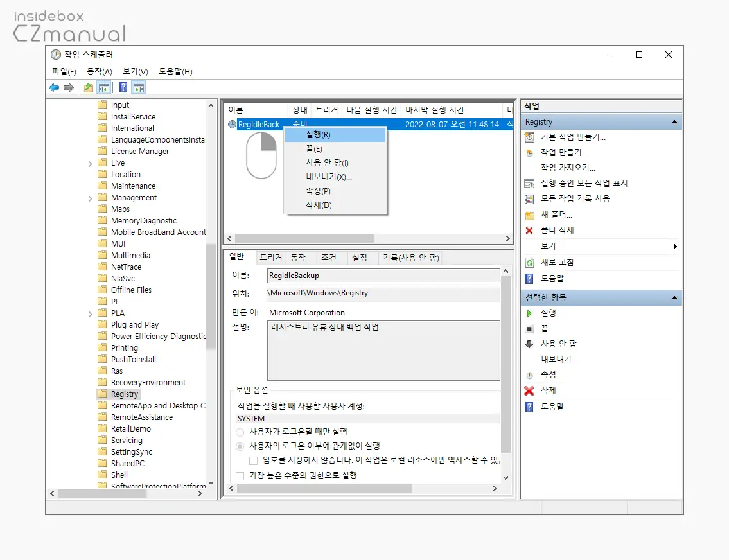
Task: Click the 작업 만들기 icon
Action: (529, 152)
